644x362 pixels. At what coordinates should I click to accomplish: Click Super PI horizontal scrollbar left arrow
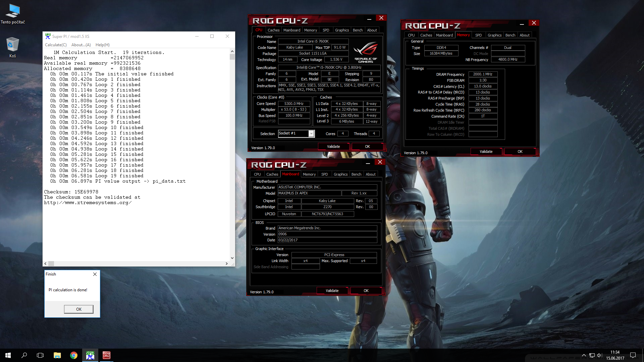[46, 264]
